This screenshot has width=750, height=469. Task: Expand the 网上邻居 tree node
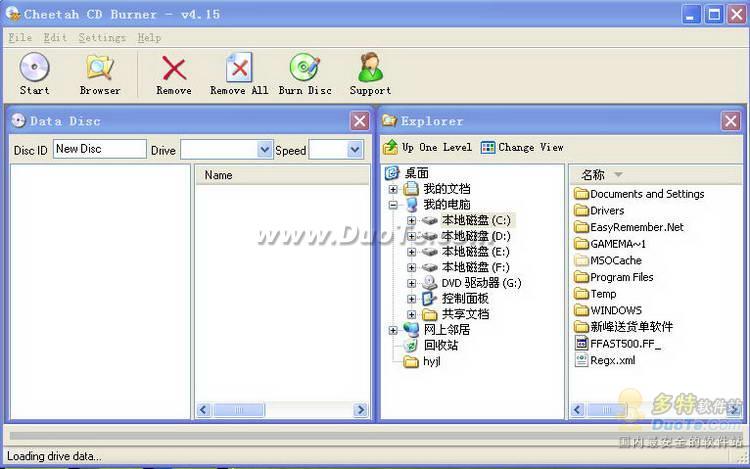pyautogui.click(x=393, y=330)
